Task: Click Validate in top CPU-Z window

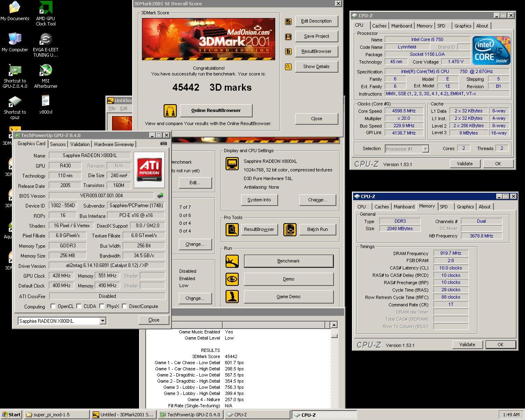Action: tap(465, 164)
